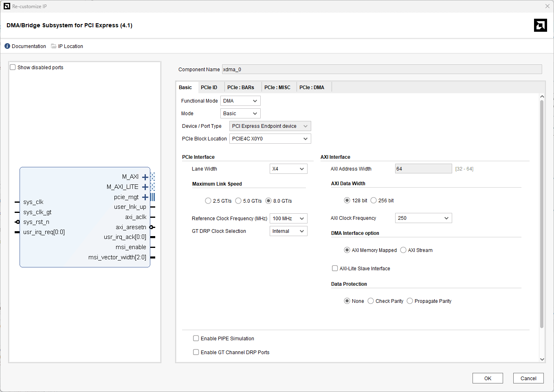
Task: Click the AMD logo in the header
Action: coord(540,25)
